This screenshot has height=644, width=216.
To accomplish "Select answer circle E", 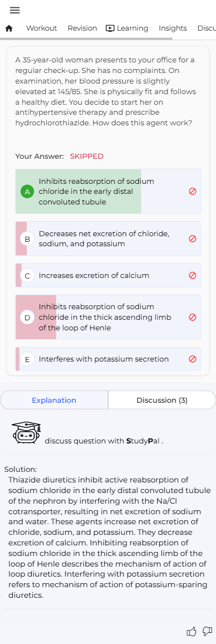I will click(x=27, y=359).
